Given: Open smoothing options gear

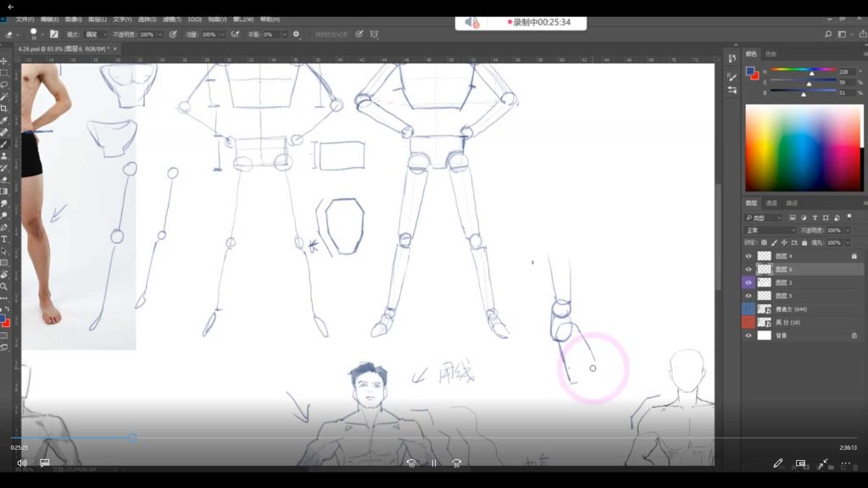Looking at the screenshot, I should click(296, 34).
